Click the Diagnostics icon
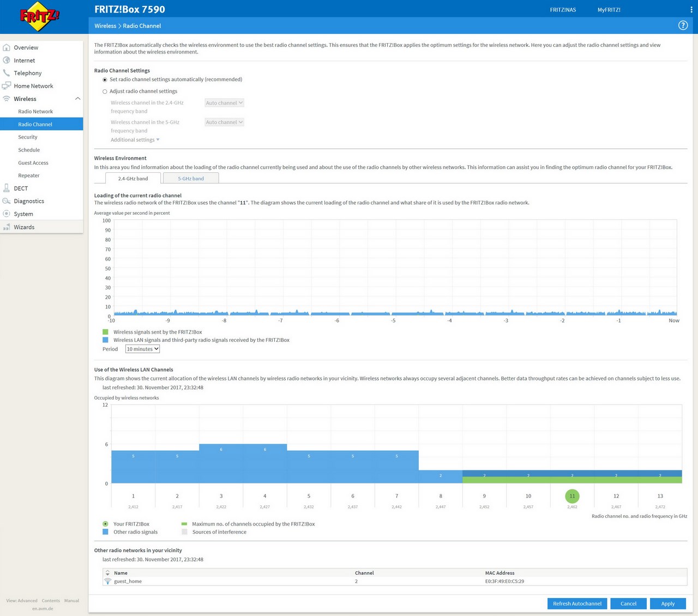The image size is (698, 616). [7, 201]
